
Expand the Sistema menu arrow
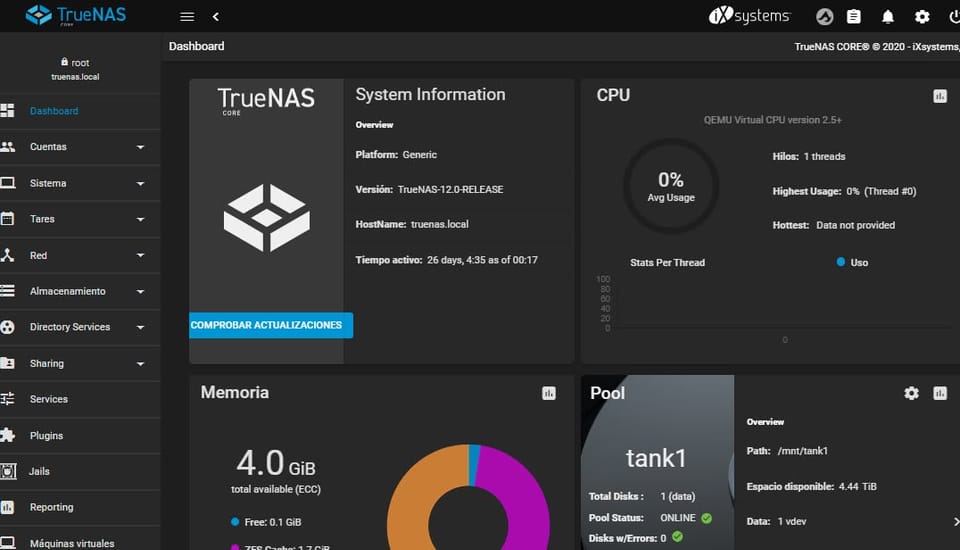click(x=140, y=184)
